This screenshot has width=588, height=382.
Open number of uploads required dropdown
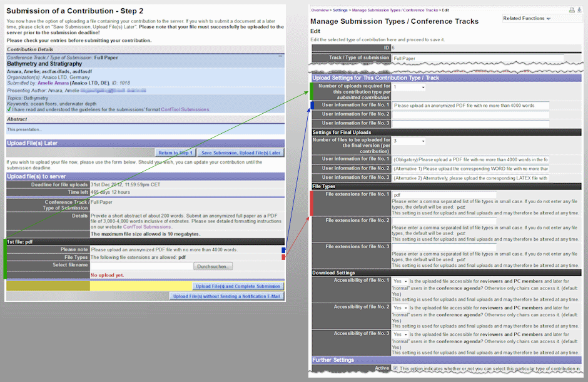click(408, 87)
